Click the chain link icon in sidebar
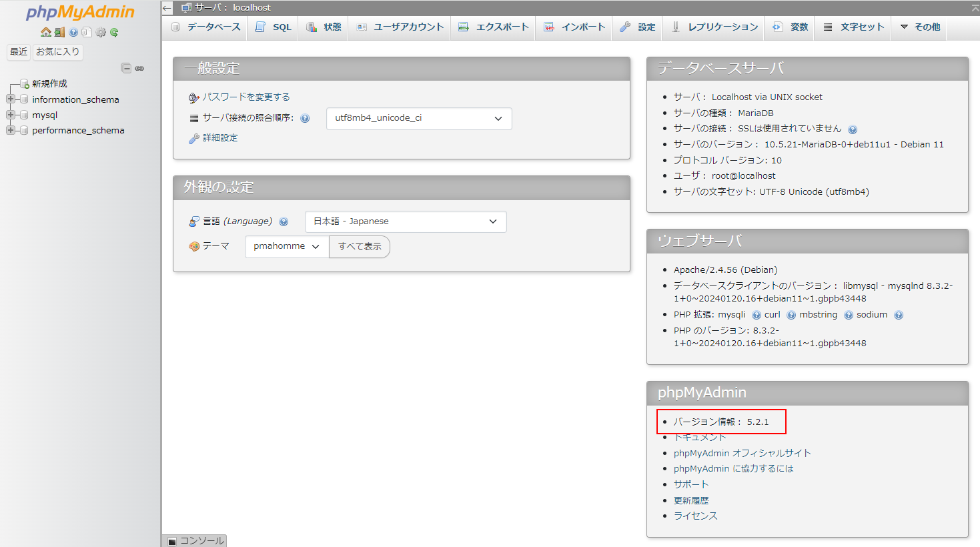This screenshot has width=980, height=547. 139,68
